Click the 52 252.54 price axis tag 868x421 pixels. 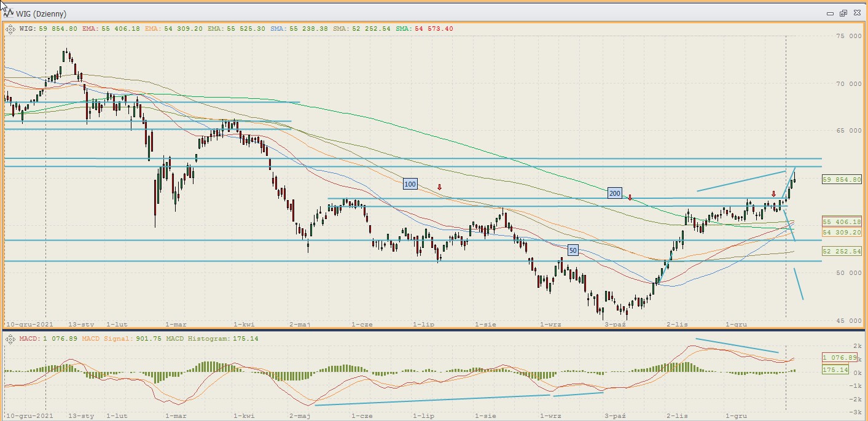[x=841, y=252]
